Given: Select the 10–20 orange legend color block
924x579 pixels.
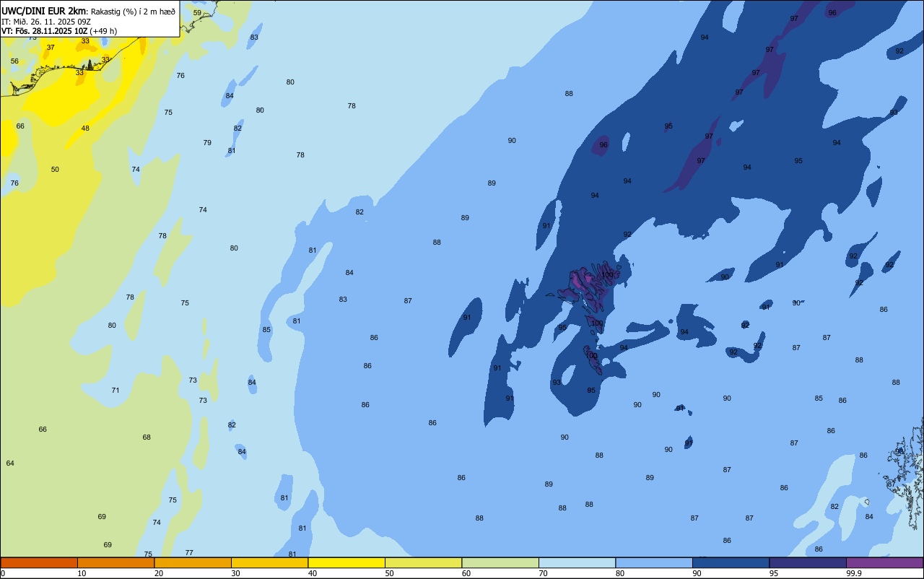Looking at the screenshot, I should coord(115,562).
